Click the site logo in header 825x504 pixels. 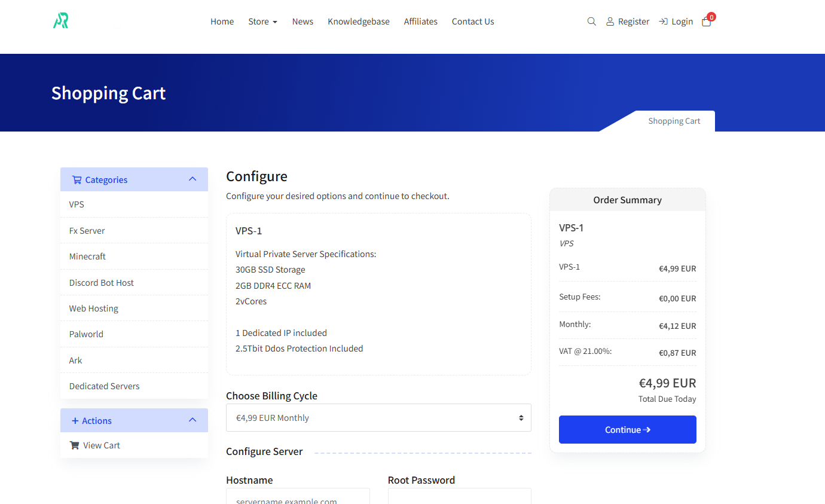point(61,22)
